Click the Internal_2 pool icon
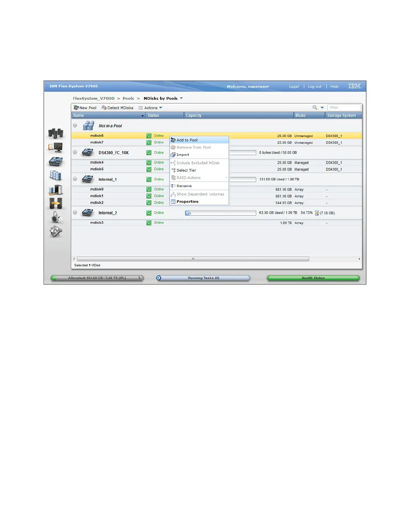 pos(88,213)
